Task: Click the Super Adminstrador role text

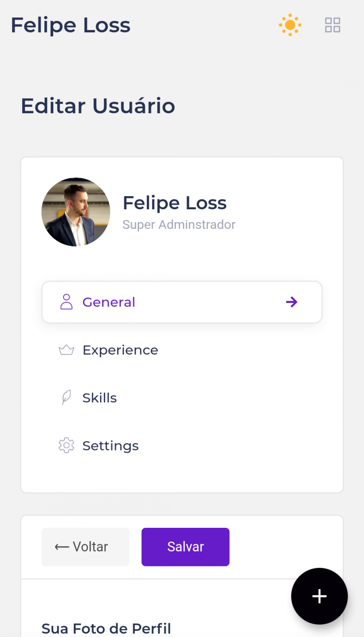Action: click(x=179, y=224)
